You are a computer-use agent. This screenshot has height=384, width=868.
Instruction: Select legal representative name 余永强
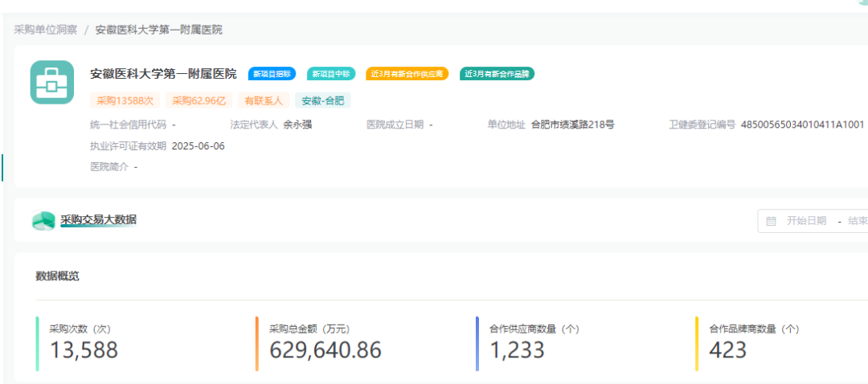[x=297, y=125]
